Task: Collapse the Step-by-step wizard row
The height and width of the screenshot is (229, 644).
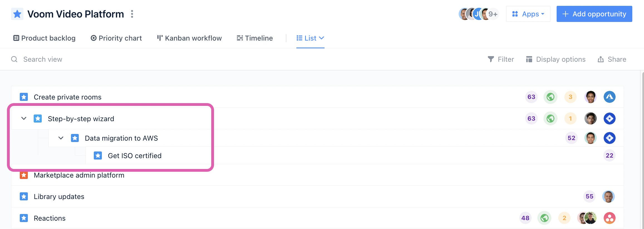Action: click(x=24, y=119)
